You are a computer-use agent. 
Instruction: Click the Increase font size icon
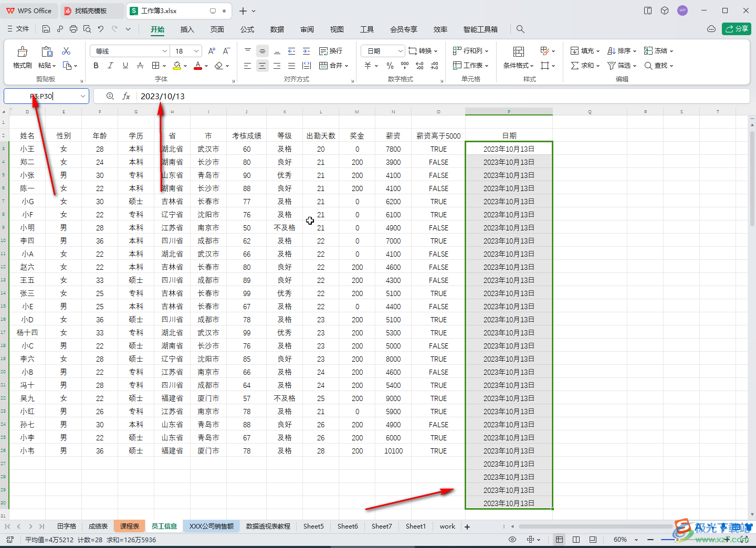(212, 51)
